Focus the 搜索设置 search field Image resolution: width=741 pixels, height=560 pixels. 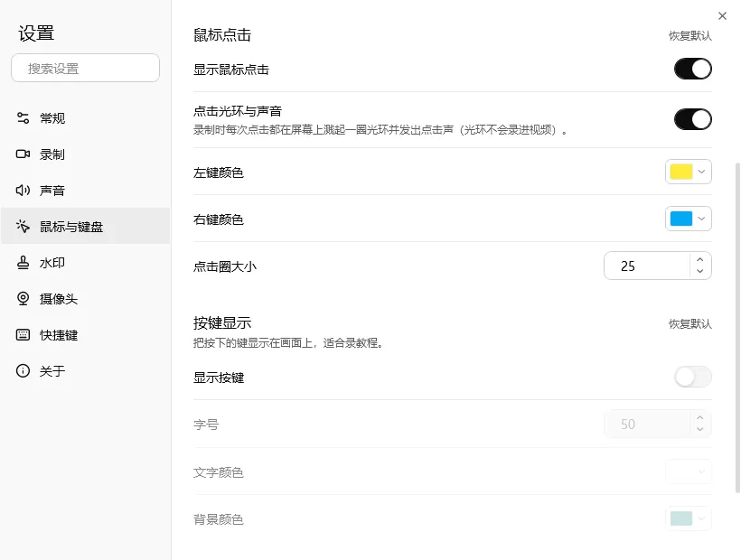point(86,68)
